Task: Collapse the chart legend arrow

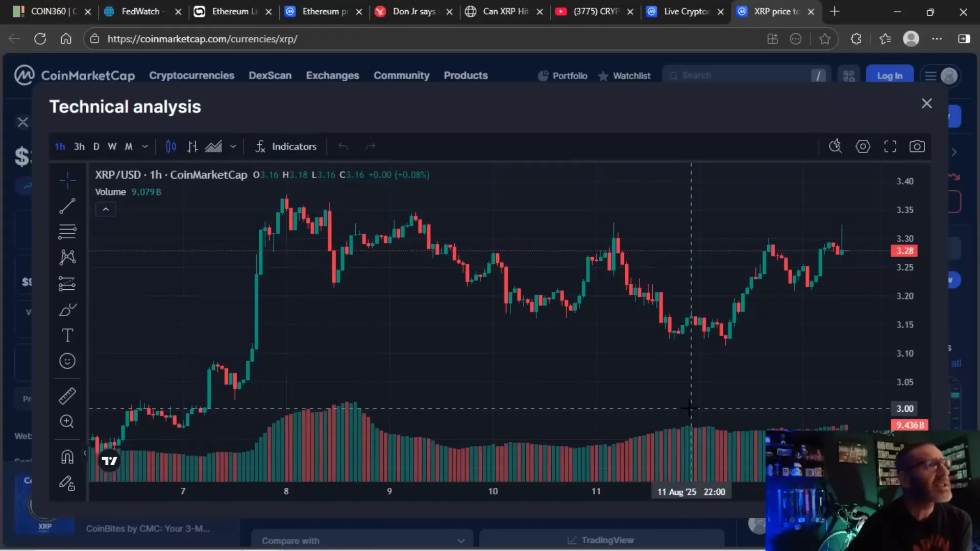Action: (x=106, y=209)
